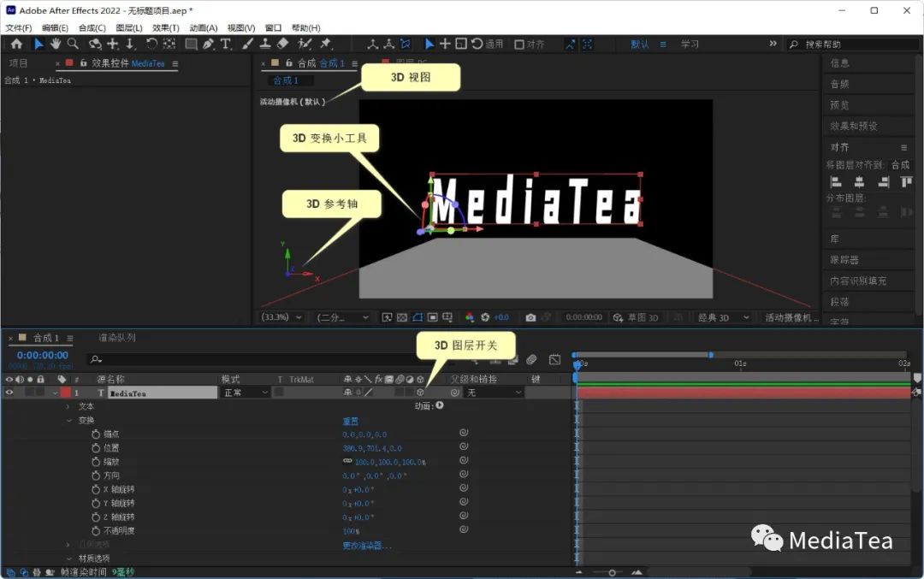Toggle preserve underlying transparency box for MediaTea
Screen dimensions: 924x579
[x=279, y=393]
